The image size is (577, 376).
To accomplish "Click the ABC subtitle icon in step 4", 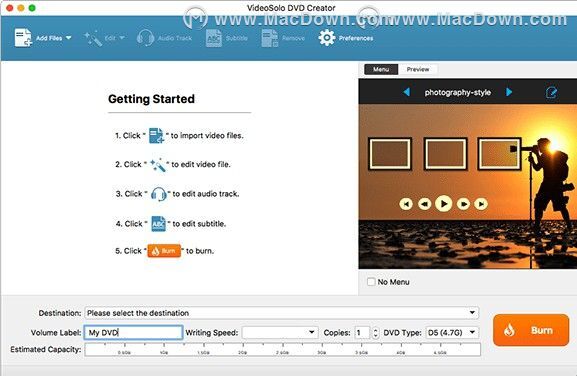I will pos(159,224).
